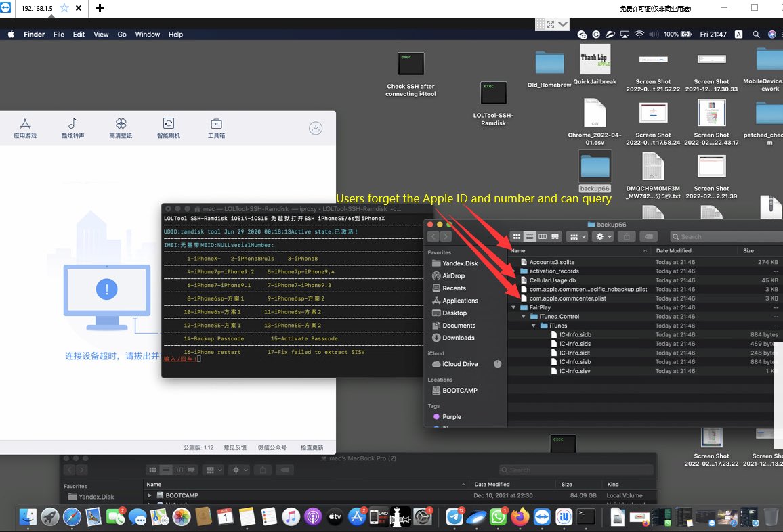Image resolution: width=783 pixels, height=532 pixels.
Task: Collapse the iTunes_Control folder
Action: 524,316
